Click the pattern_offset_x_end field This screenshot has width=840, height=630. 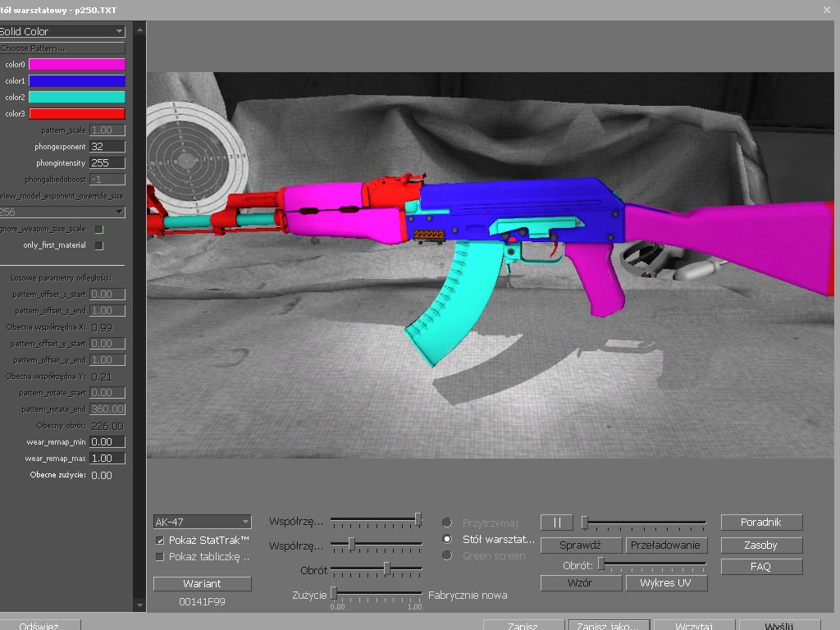coord(107,311)
